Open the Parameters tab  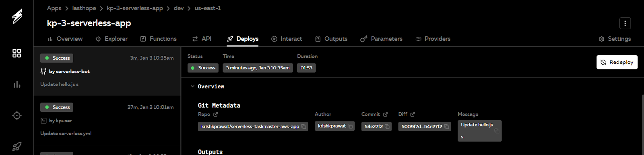point(381,39)
